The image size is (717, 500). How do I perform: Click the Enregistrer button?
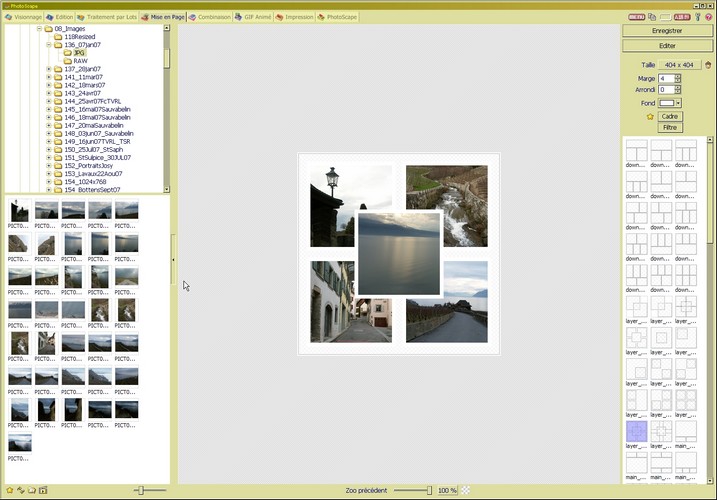[x=666, y=31]
